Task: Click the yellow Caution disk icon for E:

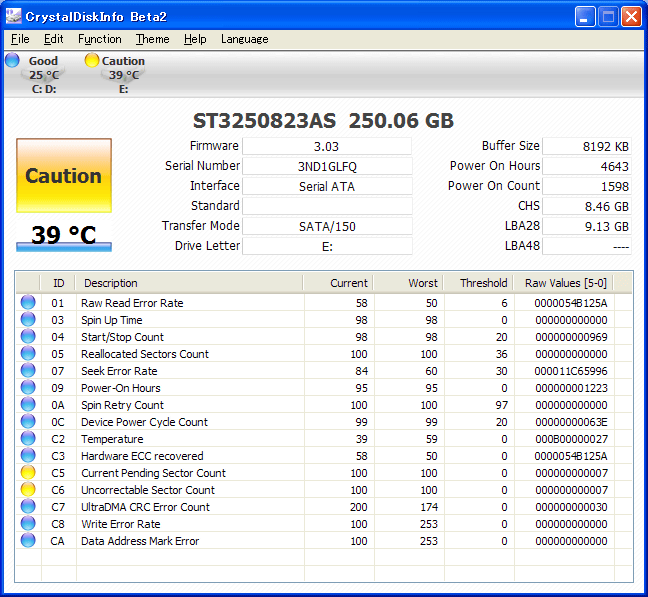Action: click(92, 60)
